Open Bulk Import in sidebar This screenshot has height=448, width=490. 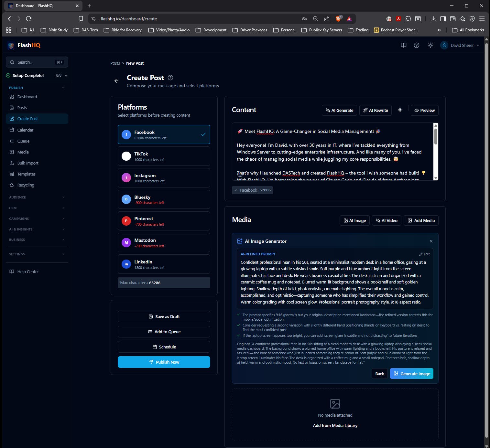click(37, 163)
